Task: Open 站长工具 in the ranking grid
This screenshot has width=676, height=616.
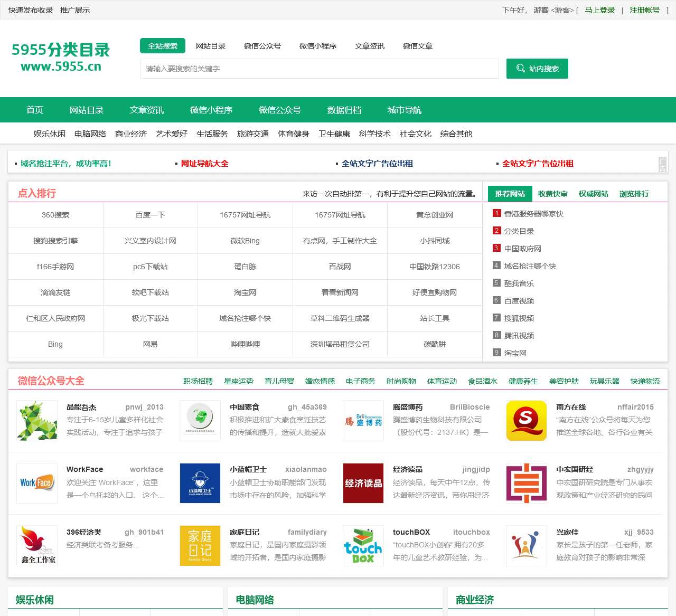Action: [x=435, y=318]
